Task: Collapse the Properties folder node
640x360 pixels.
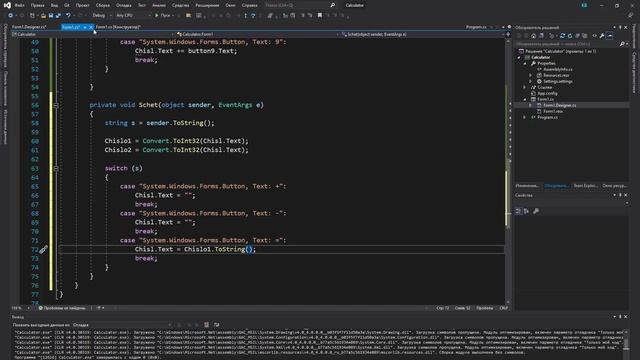Action: pos(525,64)
